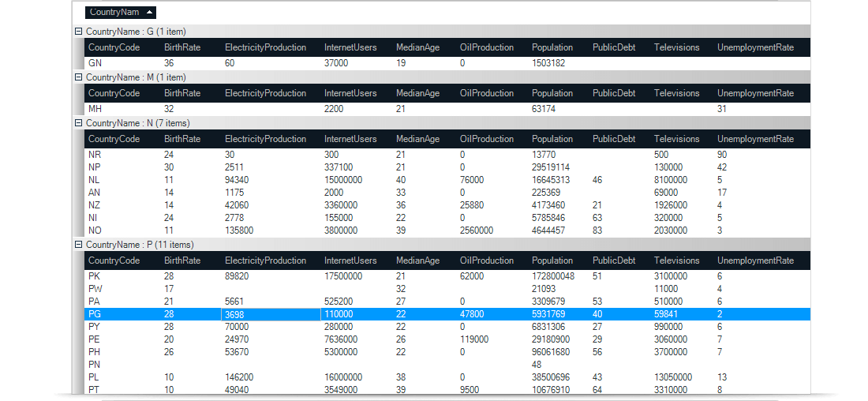Click the PK country code cell

point(95,276)
